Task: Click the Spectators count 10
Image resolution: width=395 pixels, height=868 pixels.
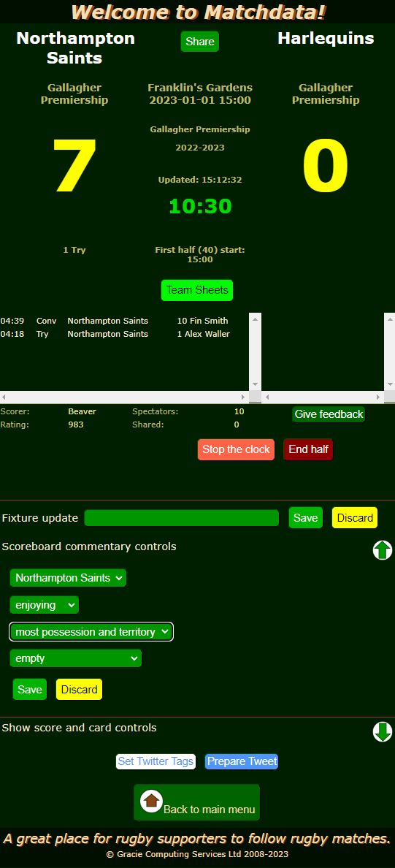Action: click(x=239, y=412)
